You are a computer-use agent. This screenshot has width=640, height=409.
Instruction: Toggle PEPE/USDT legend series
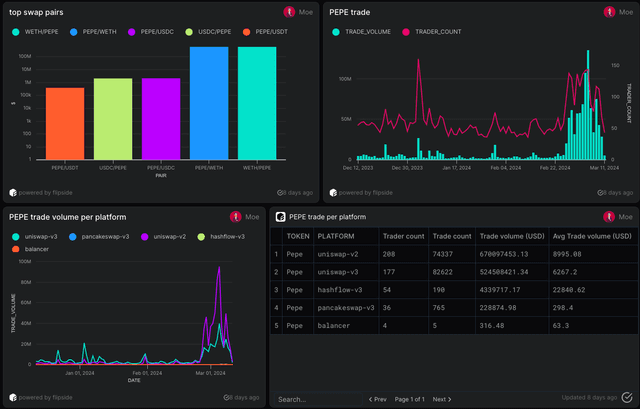[265, 32]
